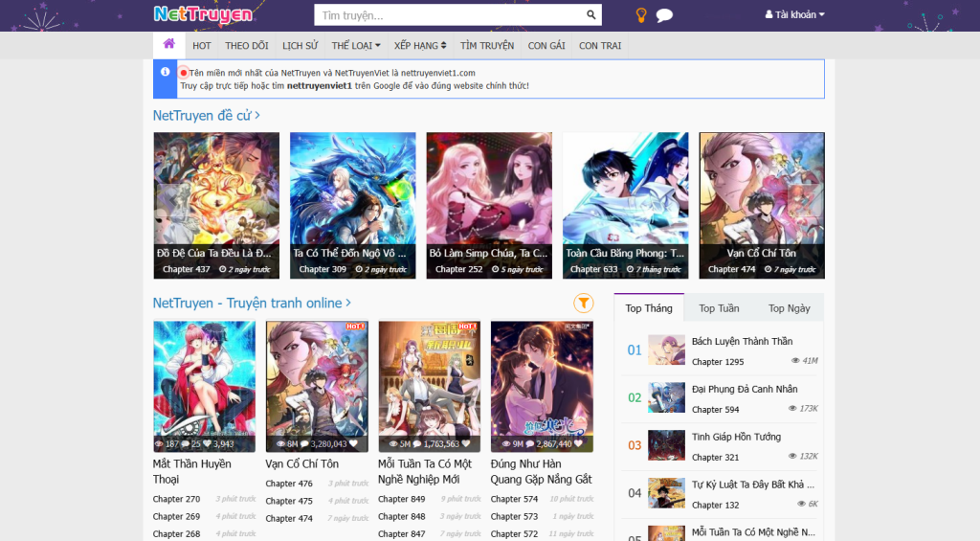The width and height of the screenshot is (980, 541).
Task: Click the search magnifier icon
Action: 591,15
